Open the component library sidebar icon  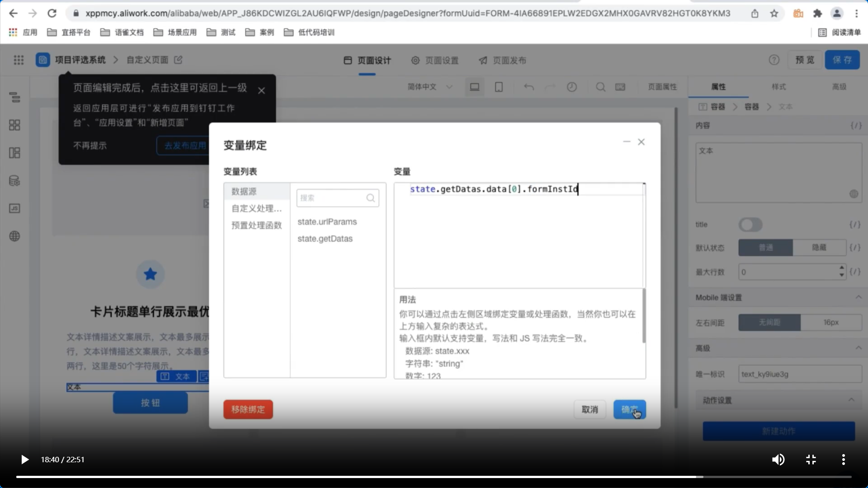coord(14,125)
